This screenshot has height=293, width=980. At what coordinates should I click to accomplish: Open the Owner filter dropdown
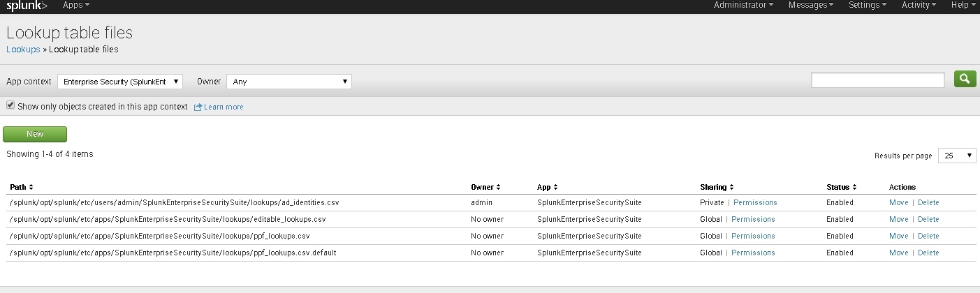coord(288,82)
